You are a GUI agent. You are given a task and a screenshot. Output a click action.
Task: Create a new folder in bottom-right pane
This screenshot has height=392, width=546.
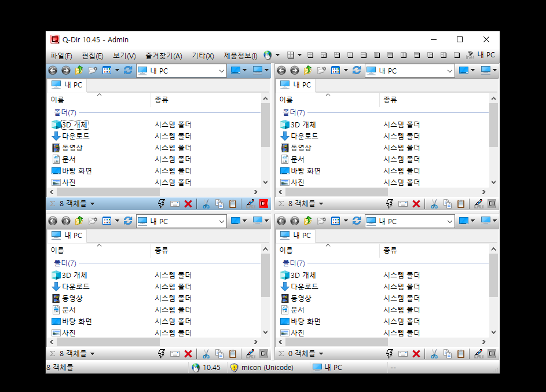pyautogui.click(x=321, y=221)
